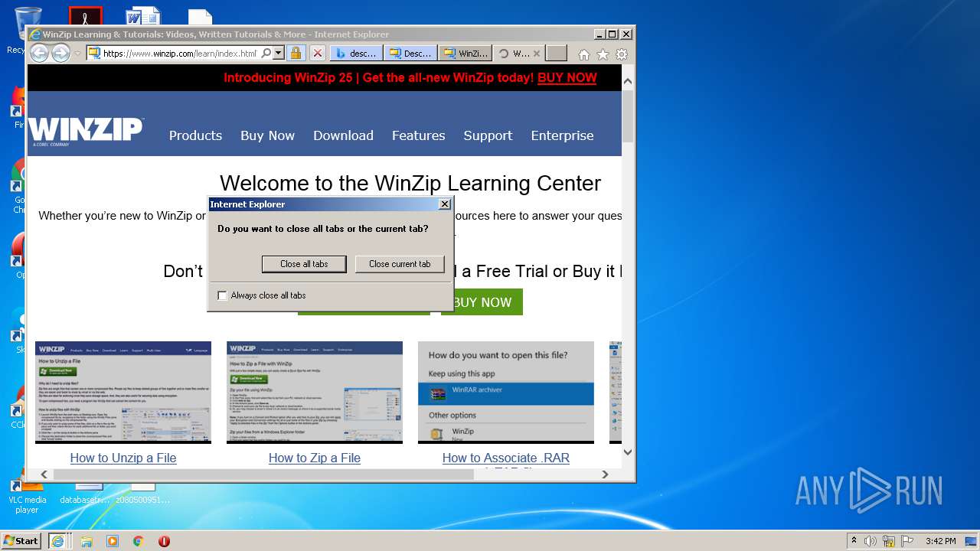
Task: Click the Home icon in Internet Explorer
Action: (x=584, y=54)
